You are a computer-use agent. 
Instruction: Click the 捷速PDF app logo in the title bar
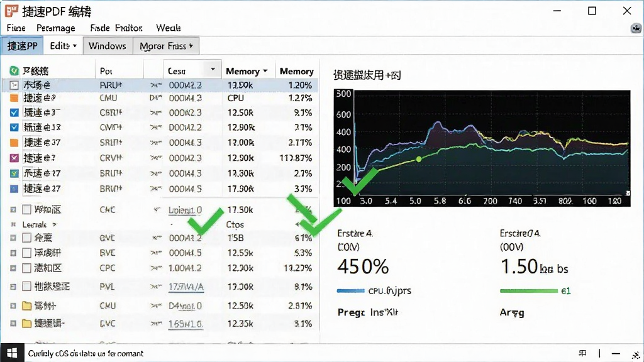(11, 11)
